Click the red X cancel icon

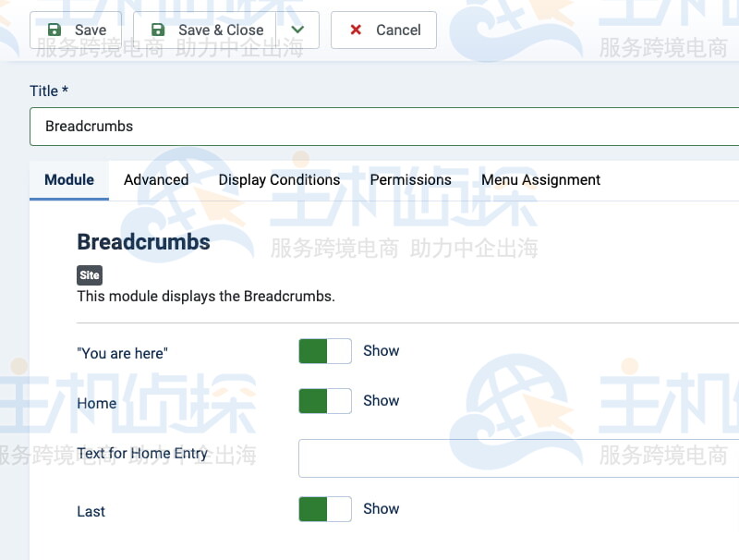coord(356,30)
